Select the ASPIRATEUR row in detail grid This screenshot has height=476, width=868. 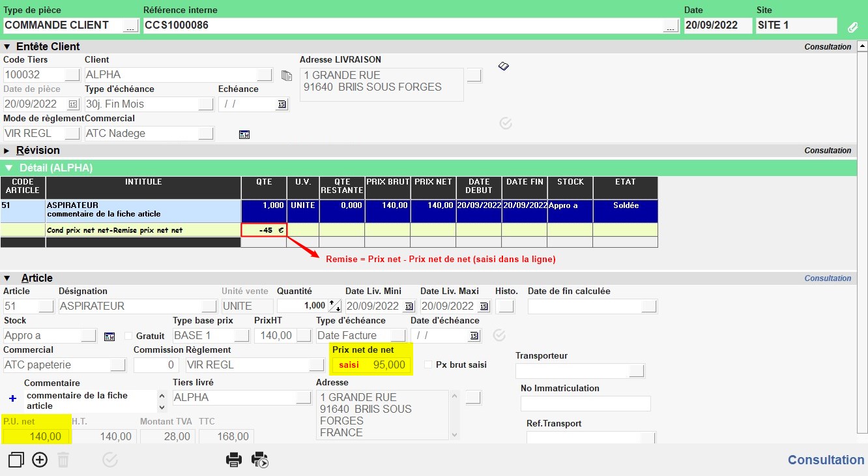[x=143, y=210]
